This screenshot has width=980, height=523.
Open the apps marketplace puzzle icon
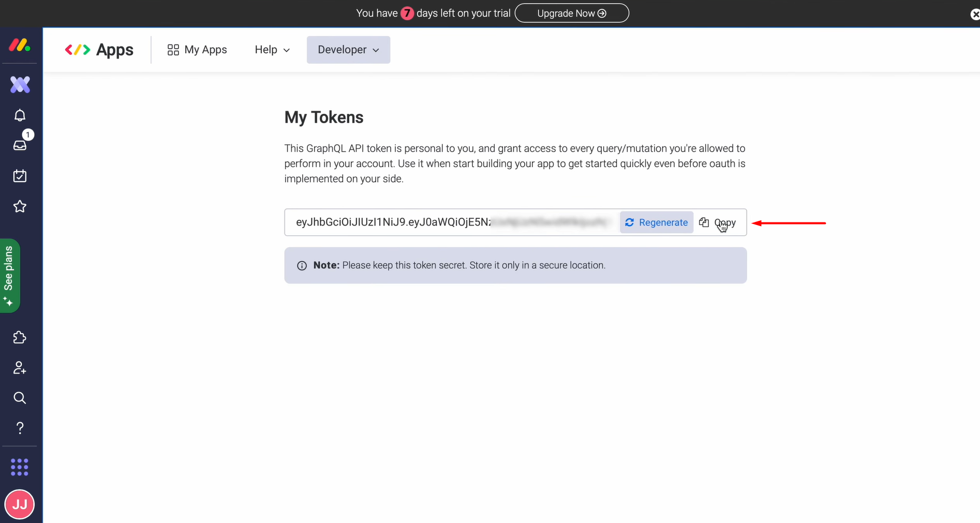19,337
